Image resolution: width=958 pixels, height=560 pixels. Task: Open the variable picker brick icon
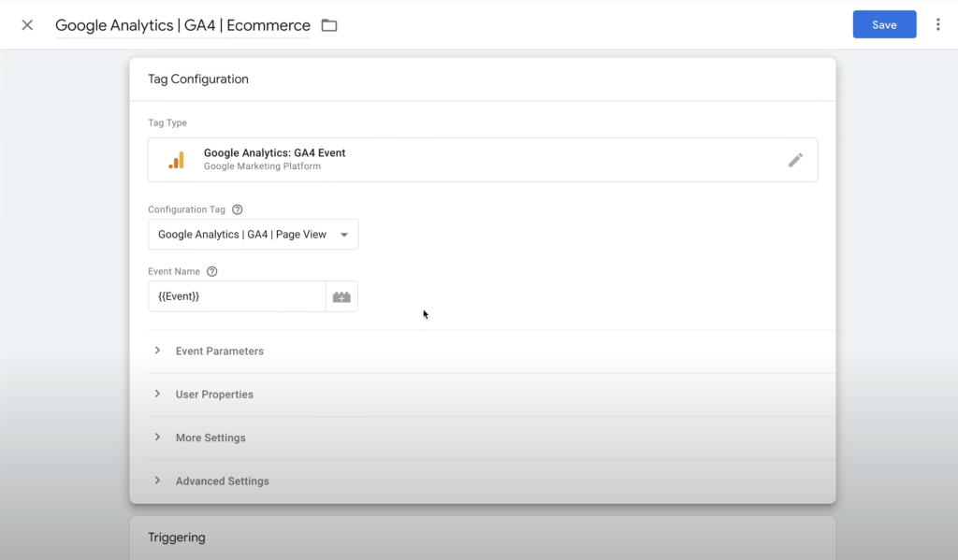click(x=341, y=297)
